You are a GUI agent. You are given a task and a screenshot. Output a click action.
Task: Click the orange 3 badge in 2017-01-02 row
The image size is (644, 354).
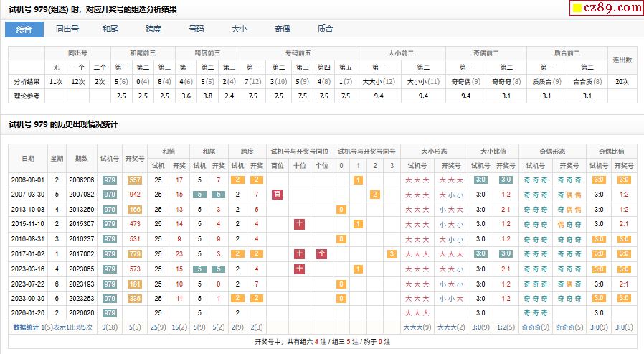[392, 253]
